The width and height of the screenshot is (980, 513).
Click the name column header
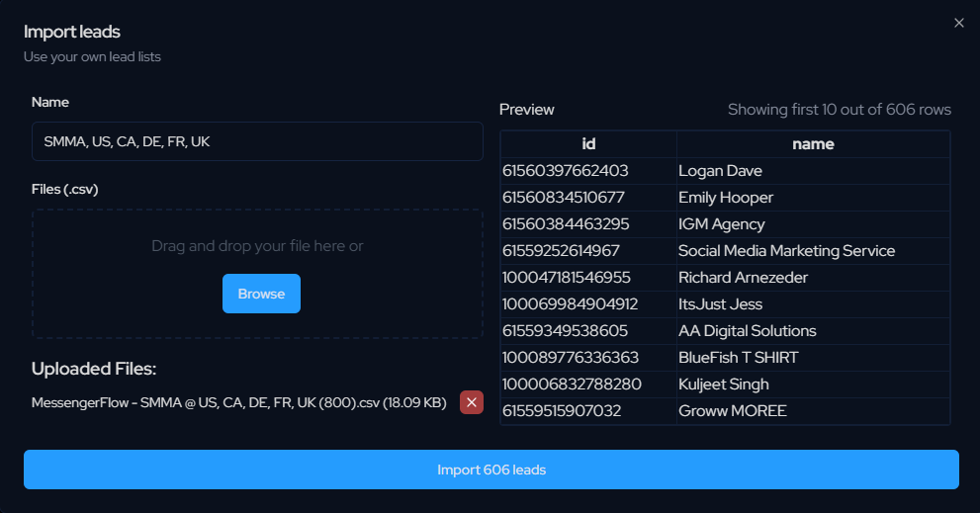(813, 144)
